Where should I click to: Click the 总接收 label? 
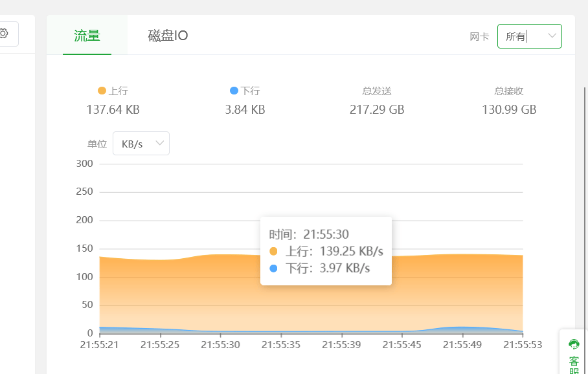pyautogui.click(x=509, y=91)
